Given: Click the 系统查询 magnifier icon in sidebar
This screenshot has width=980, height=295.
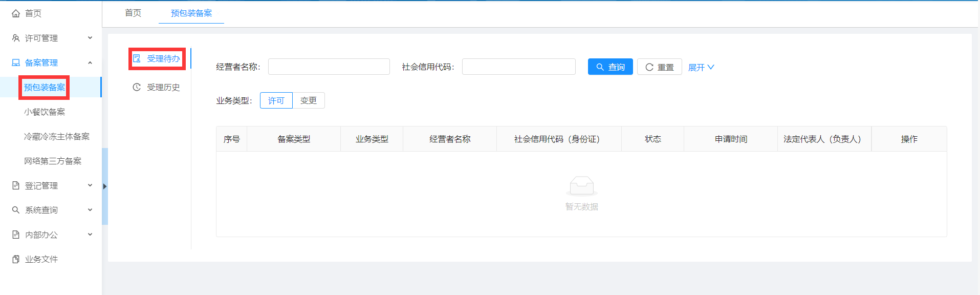Looking at the screenshot, I should click(x=16, y=210).
